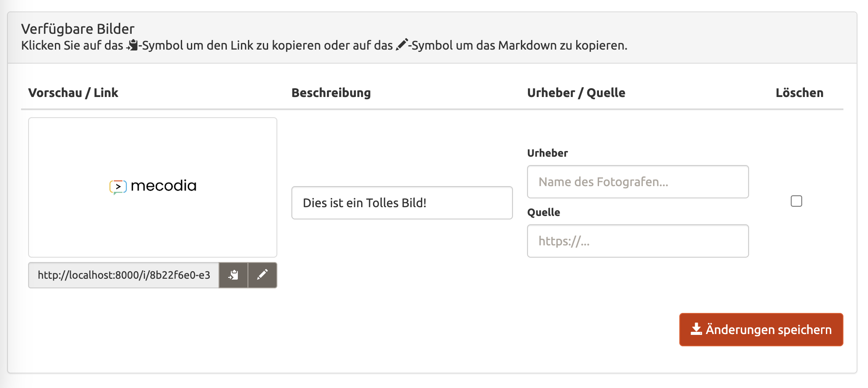Select the localhost image URL field
The width and height of the screenshot is (868, 388).
124,275
